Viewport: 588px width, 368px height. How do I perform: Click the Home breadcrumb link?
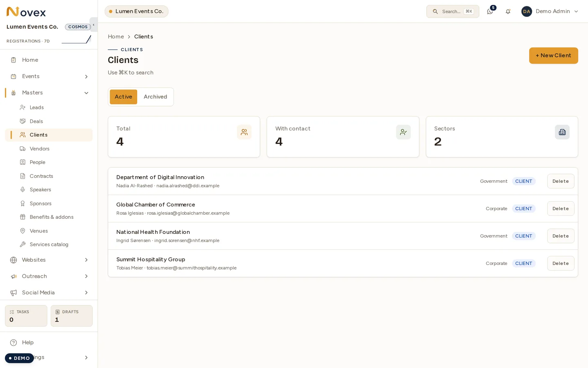coord(116,37)
